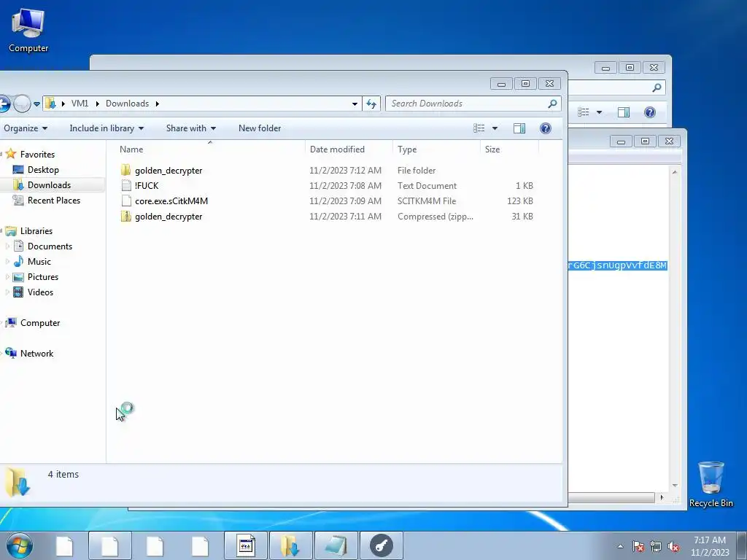The image size is (747, 560).
Task: Select the golden_decrypter file folder
Action: (x=169, y=171)
